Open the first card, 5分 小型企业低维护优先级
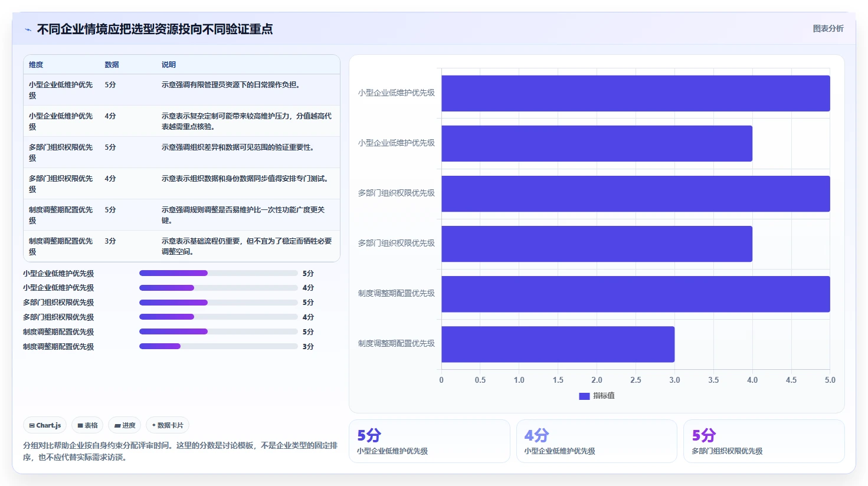The height and width of the screenshot is (486, 868). coord(429,441)
